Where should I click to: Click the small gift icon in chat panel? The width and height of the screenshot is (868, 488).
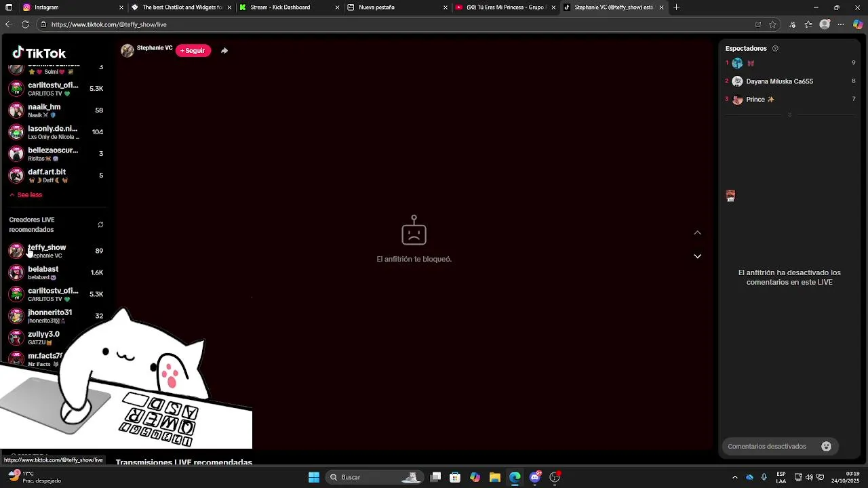(x=730, y=196)
